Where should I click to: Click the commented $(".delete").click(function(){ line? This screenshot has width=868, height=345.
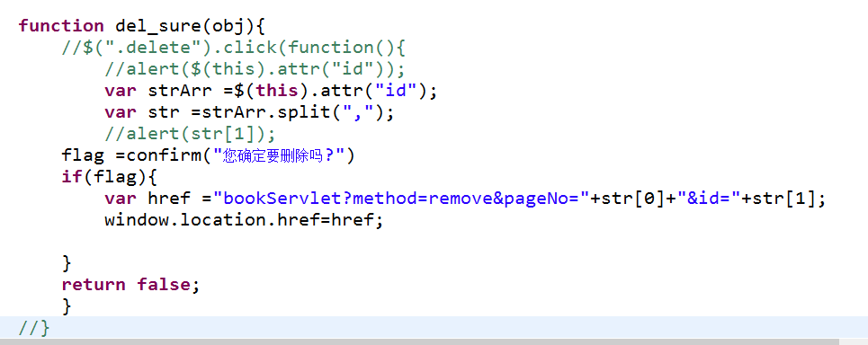coord(234,48)
